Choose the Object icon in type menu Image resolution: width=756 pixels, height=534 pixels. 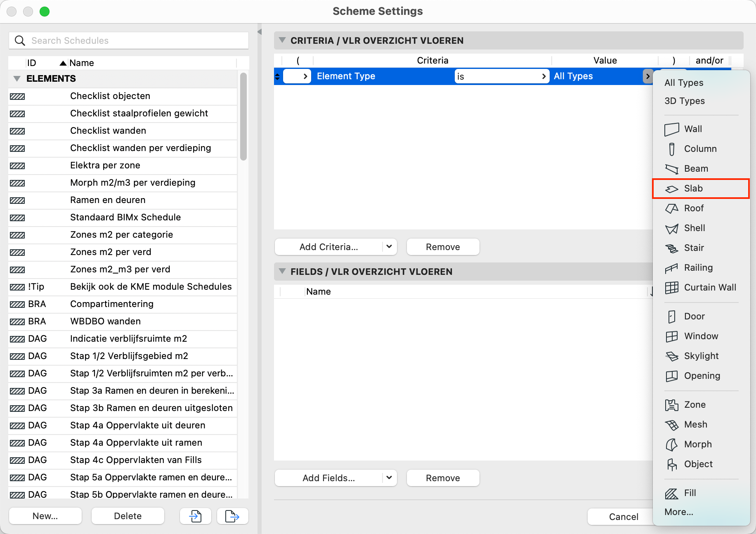[671, 464]
